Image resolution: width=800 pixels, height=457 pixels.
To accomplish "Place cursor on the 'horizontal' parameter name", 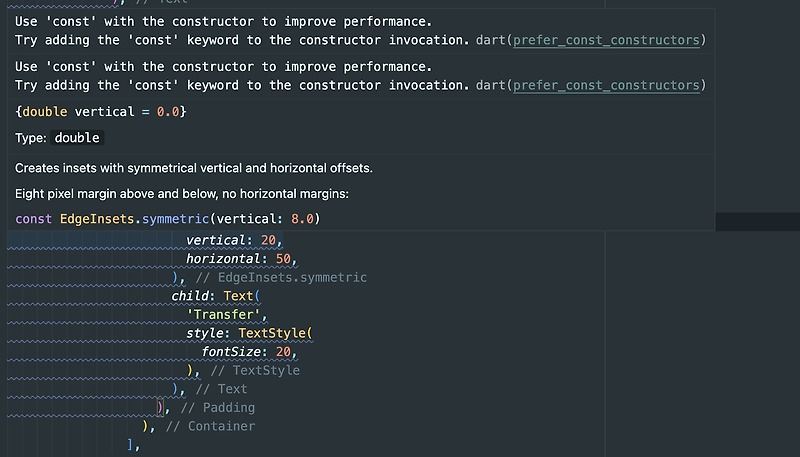I will (x=223, y=259).
